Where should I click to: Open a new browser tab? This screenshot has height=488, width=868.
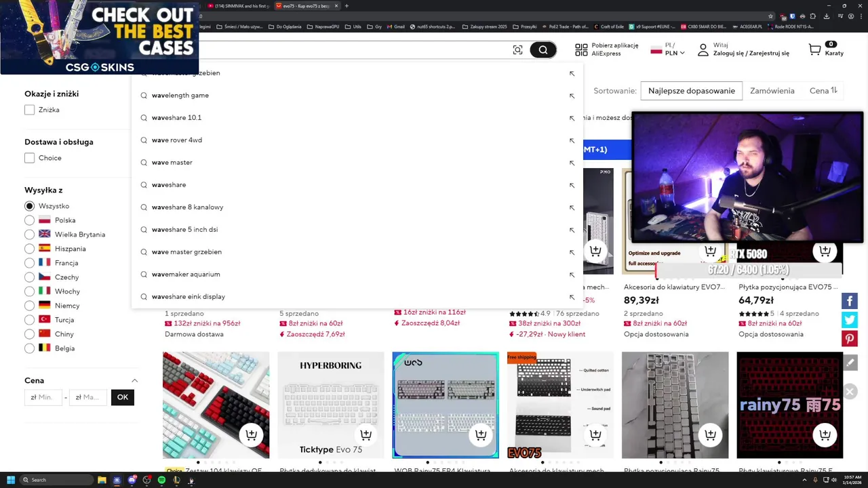pyautogui.click(x=347, y=5)
